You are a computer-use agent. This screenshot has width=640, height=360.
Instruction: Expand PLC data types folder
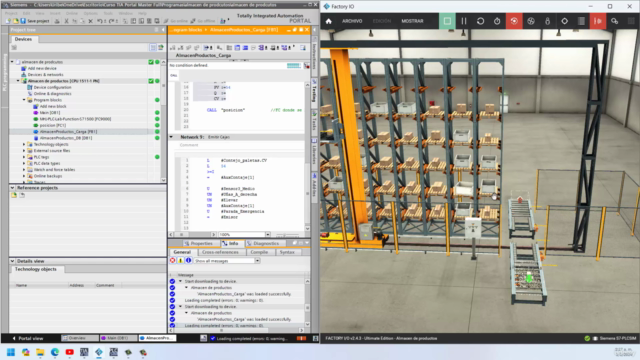[x=24, y=163]
